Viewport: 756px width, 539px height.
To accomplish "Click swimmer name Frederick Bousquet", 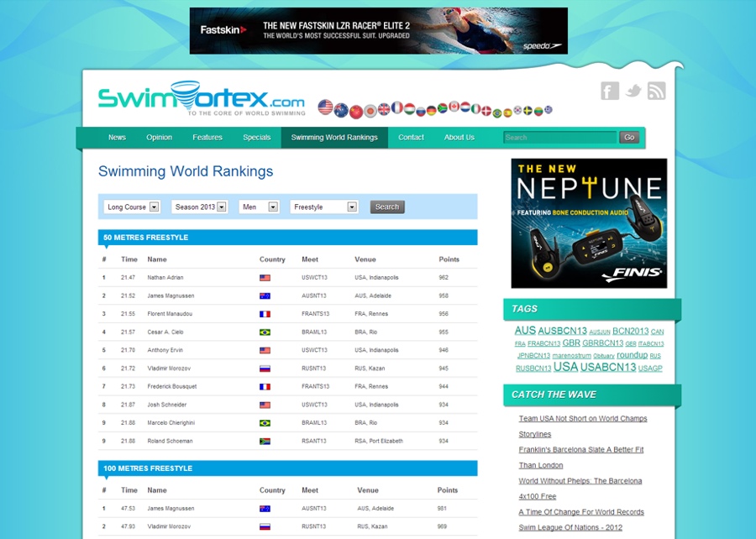I will [172, 386].
